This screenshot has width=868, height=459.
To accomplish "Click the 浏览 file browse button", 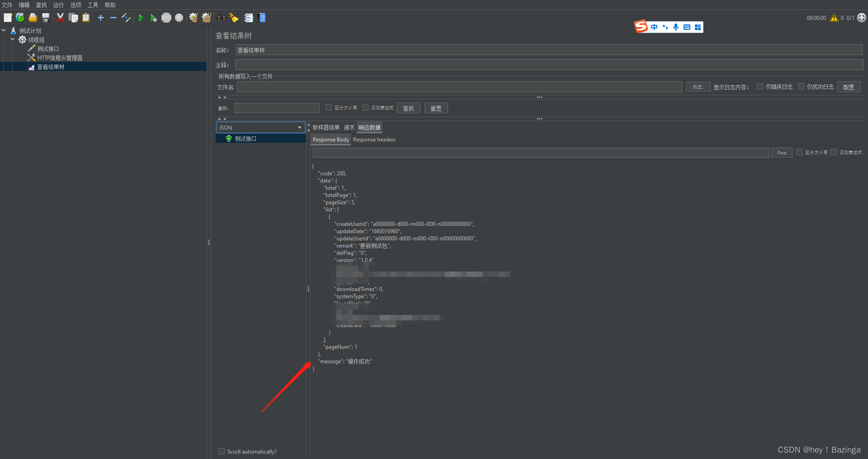I will click(x=698, y=87).
